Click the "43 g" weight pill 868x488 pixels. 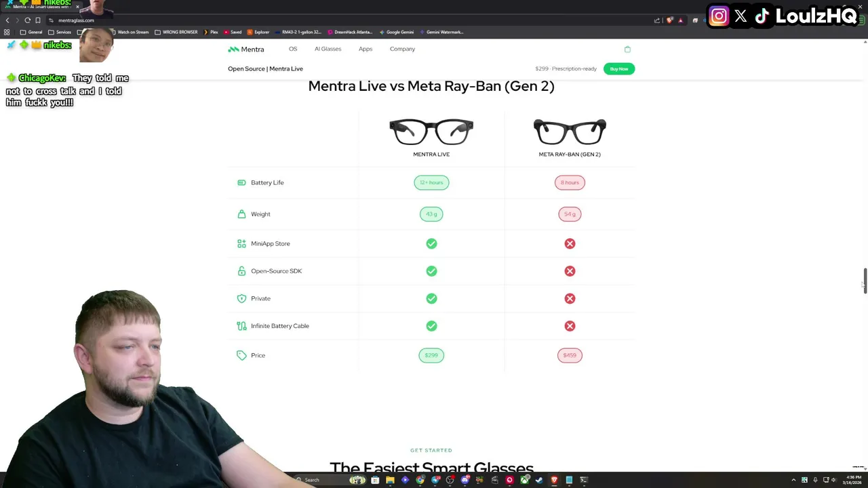tap(431, 213)
